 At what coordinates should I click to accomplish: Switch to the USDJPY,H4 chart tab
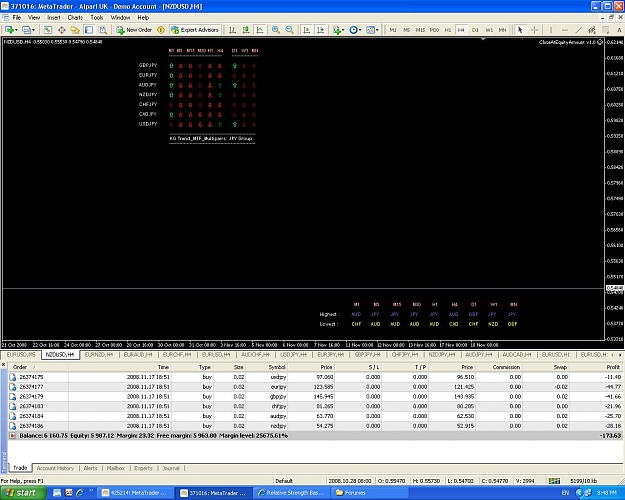[293, 354]
